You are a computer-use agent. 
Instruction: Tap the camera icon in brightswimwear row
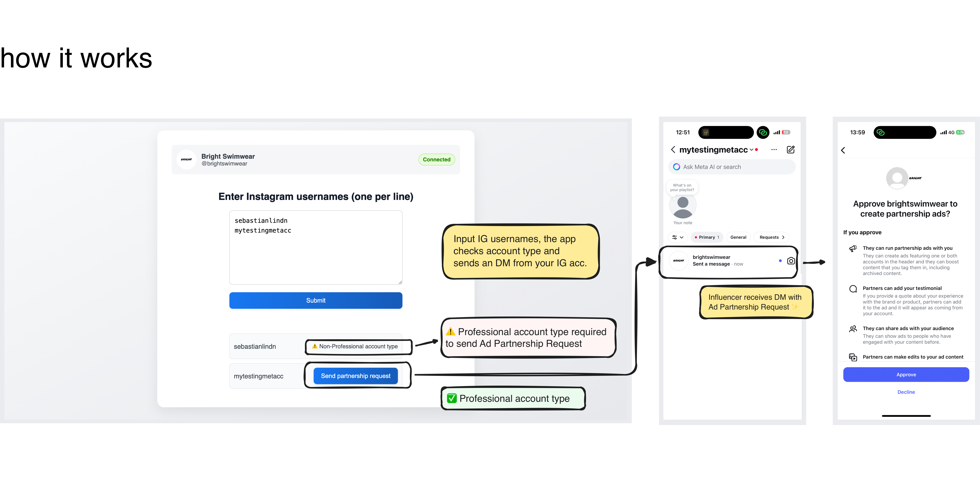click(791, 261)
